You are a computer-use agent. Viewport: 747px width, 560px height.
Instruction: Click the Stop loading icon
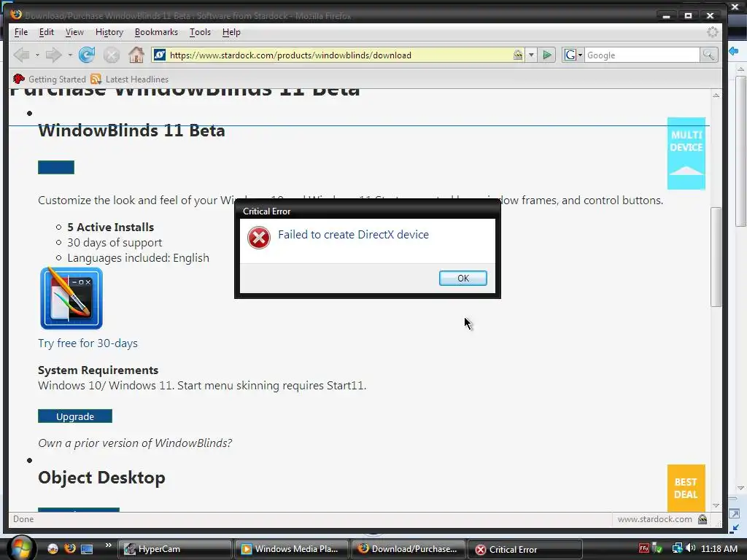coord(112,55)
